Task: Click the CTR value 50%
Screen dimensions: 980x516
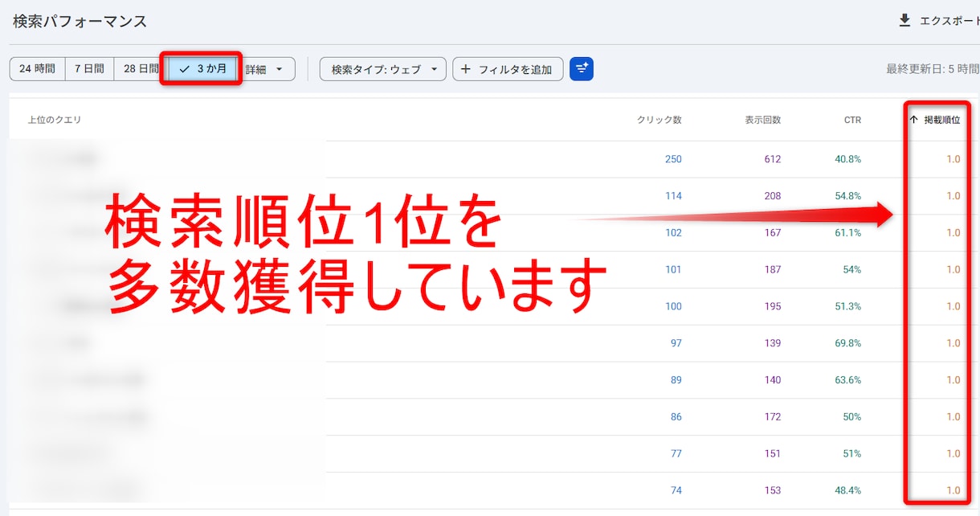Action: point(852,417)
